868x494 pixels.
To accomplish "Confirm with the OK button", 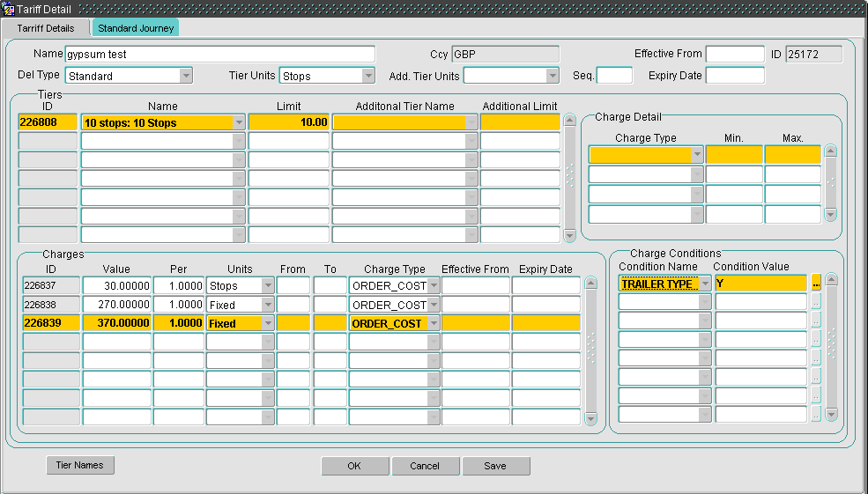I will click(355, 466).
